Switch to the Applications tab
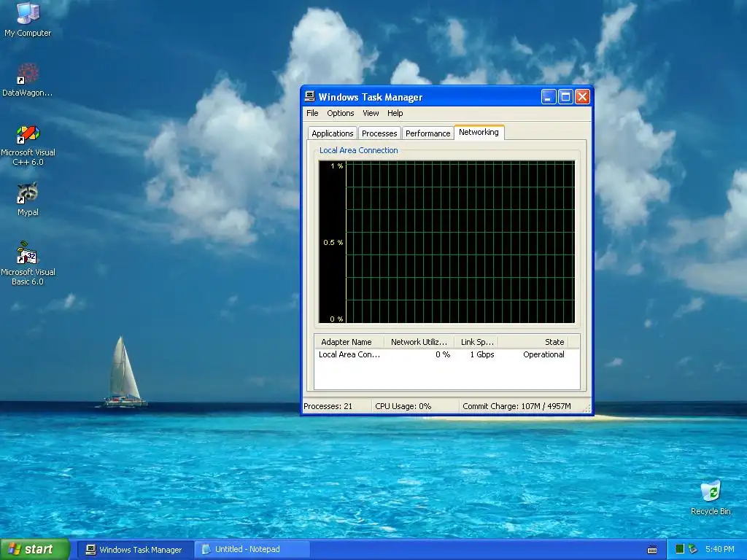747x560 pixels. click(332, 133)
